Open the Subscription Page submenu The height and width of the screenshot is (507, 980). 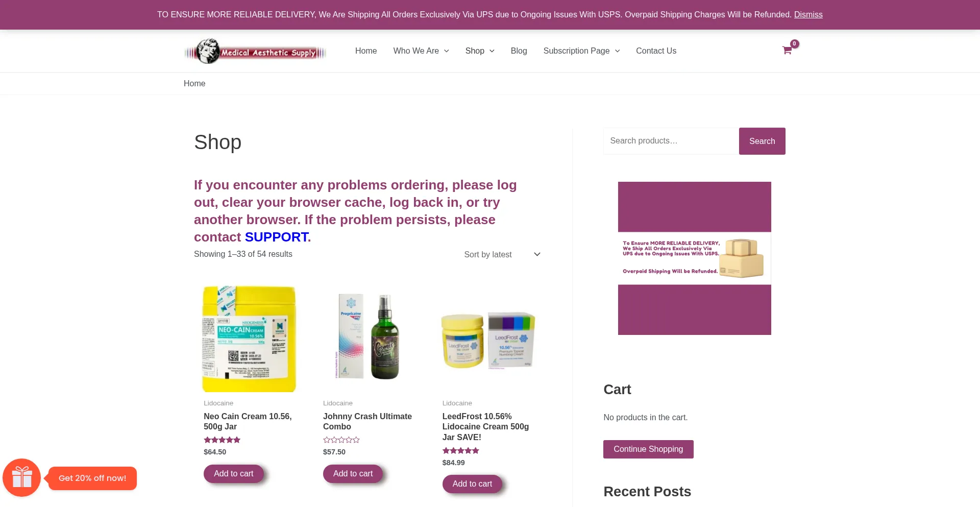coord(581,51)
